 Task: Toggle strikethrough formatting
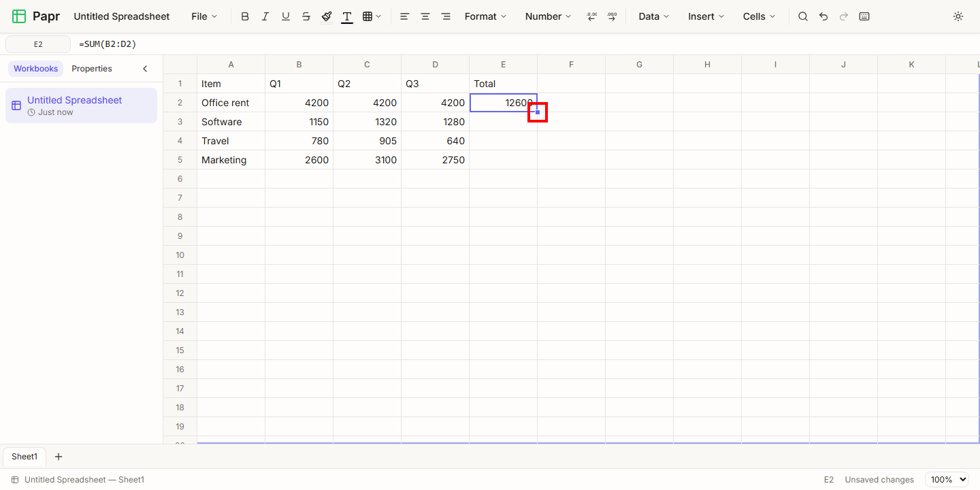[x=306, y=16]
